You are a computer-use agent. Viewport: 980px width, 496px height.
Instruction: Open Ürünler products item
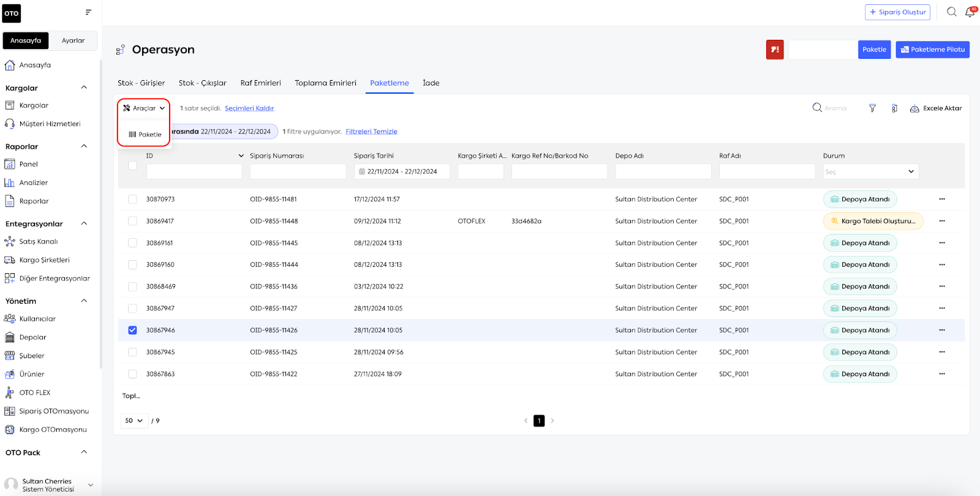24,374
